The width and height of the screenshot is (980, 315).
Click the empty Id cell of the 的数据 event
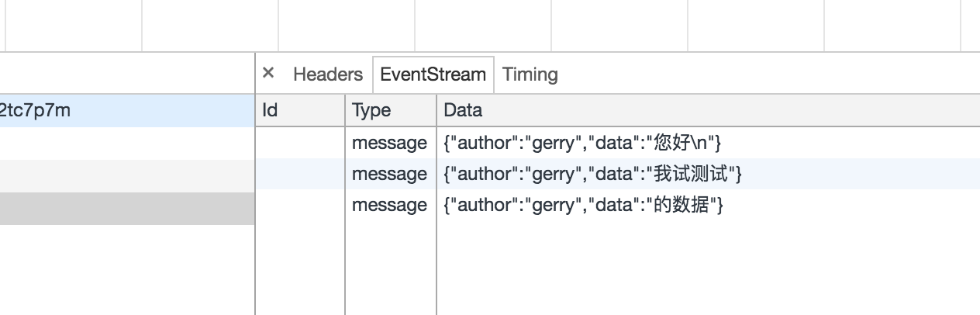[300, 205]
